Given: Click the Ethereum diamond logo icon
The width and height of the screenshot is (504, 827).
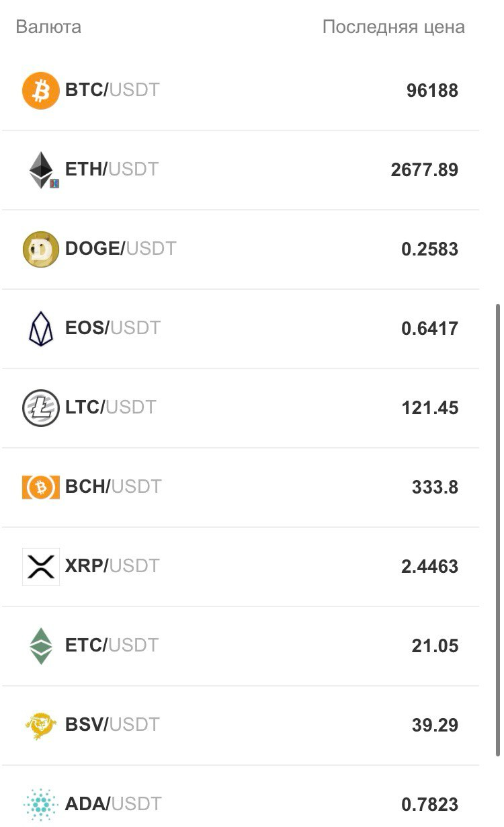Looking at the screenshot, I should [41, 170].
